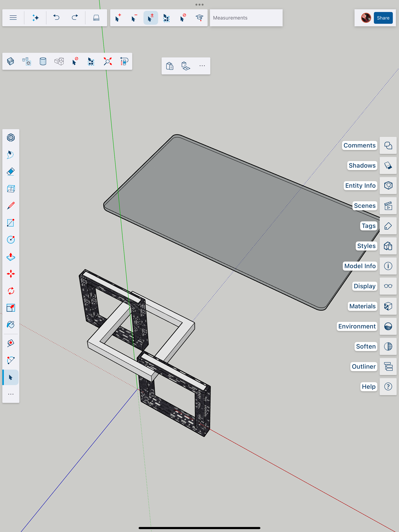Select the Pencil line tool
Image resolution: width=399 pixels, height=532 pixels.
point(11,206)
